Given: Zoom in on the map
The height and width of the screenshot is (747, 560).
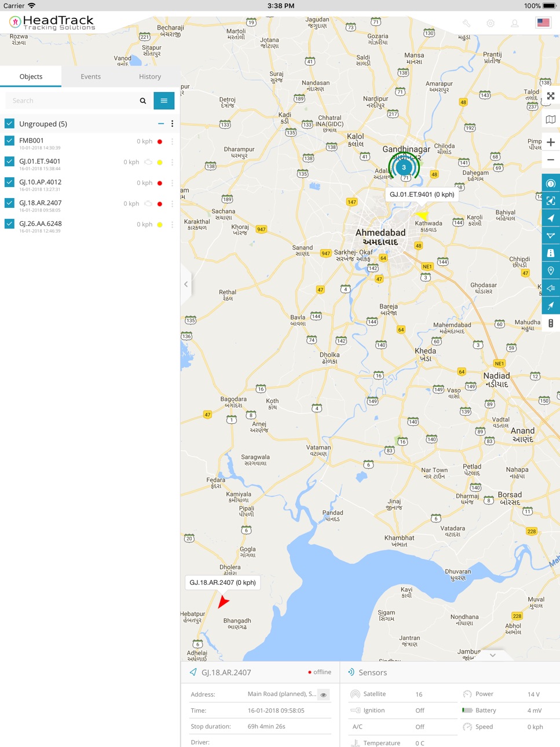Looking at the screenshot, I should point(551,142).
